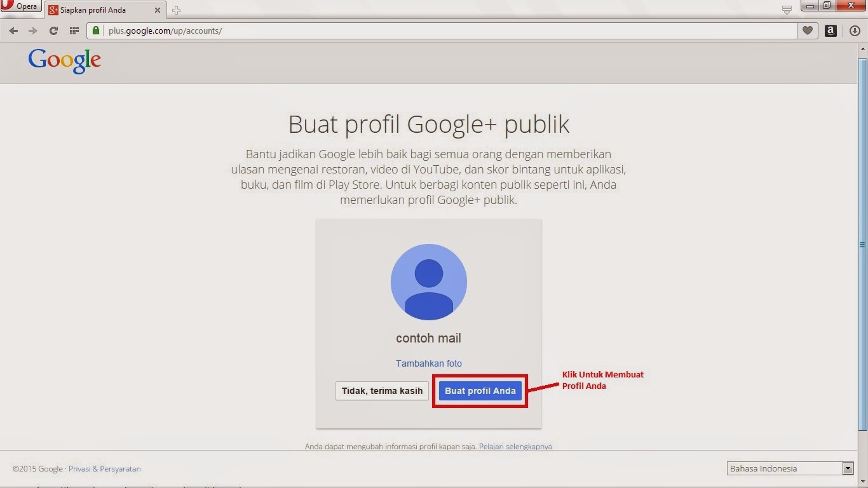Open the Pelajari selengkapnya link
Screen dimensions: 868x488
coord(515,447)
